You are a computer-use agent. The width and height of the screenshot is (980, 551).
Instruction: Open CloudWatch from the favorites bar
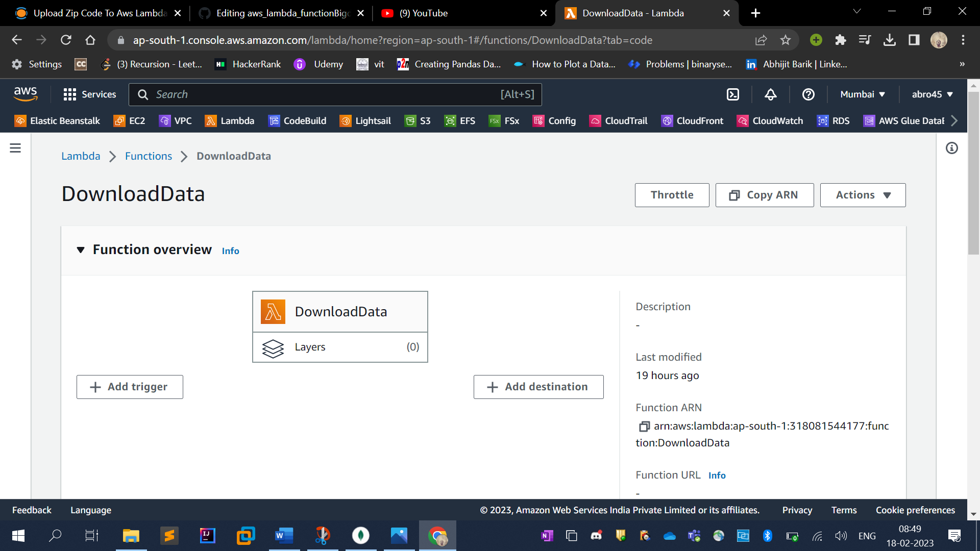770,121
